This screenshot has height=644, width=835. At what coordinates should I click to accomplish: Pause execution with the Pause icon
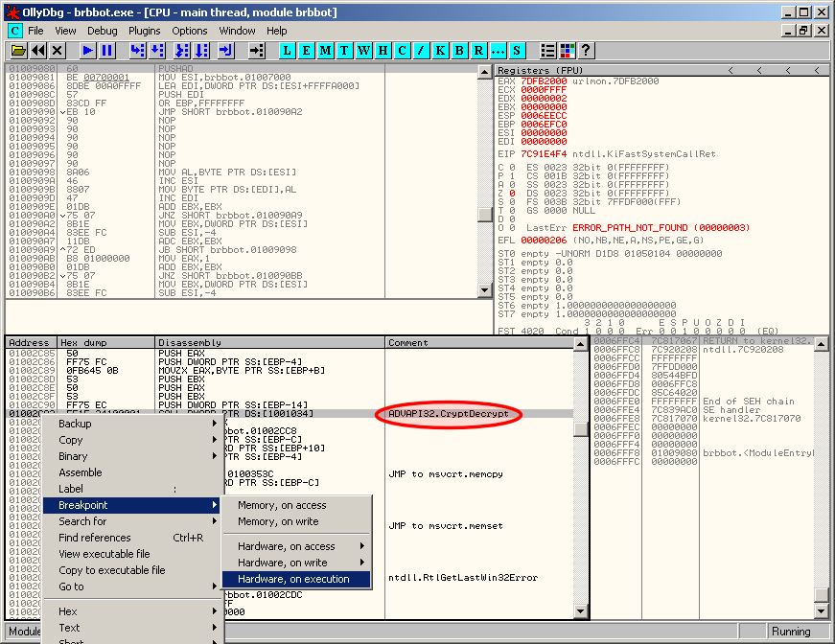(106, 50)
